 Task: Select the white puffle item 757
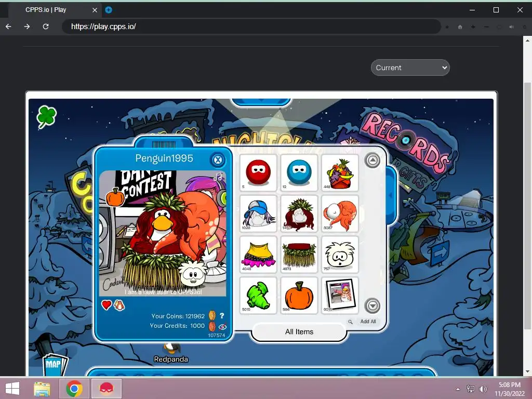click(340, 255)
